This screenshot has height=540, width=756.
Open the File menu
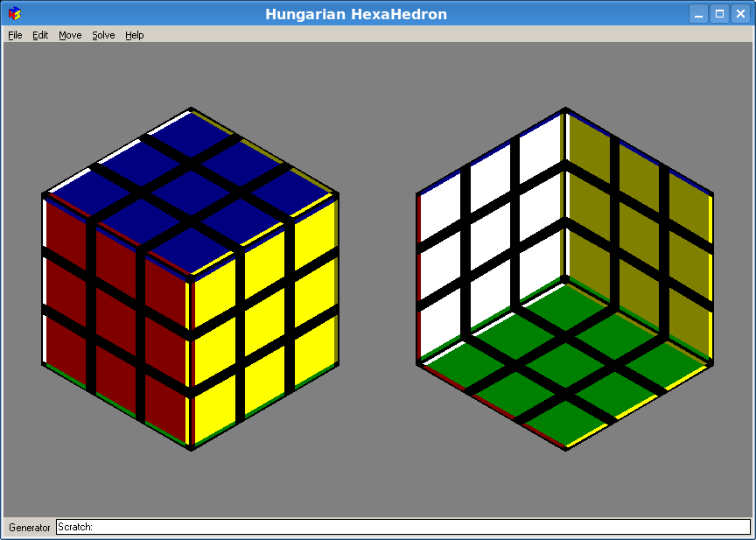(x=16, y=35)
